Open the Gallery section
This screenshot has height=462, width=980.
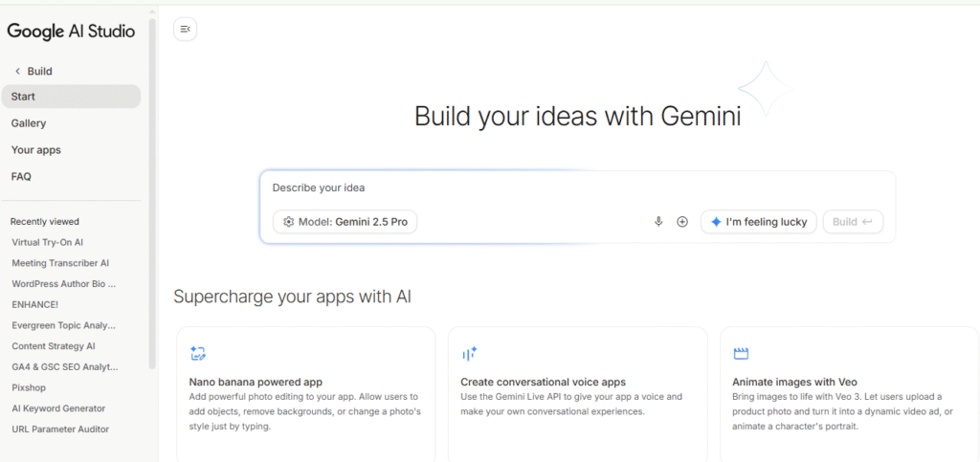29,123
